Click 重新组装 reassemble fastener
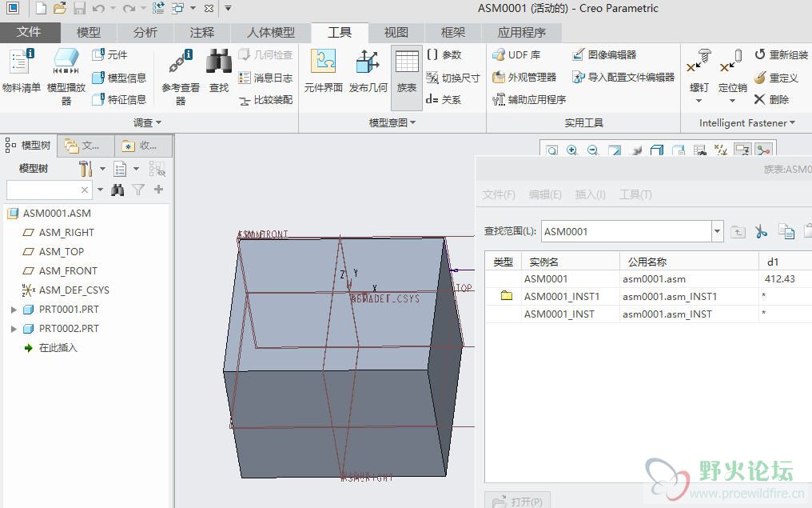 (x=781, y=54)
